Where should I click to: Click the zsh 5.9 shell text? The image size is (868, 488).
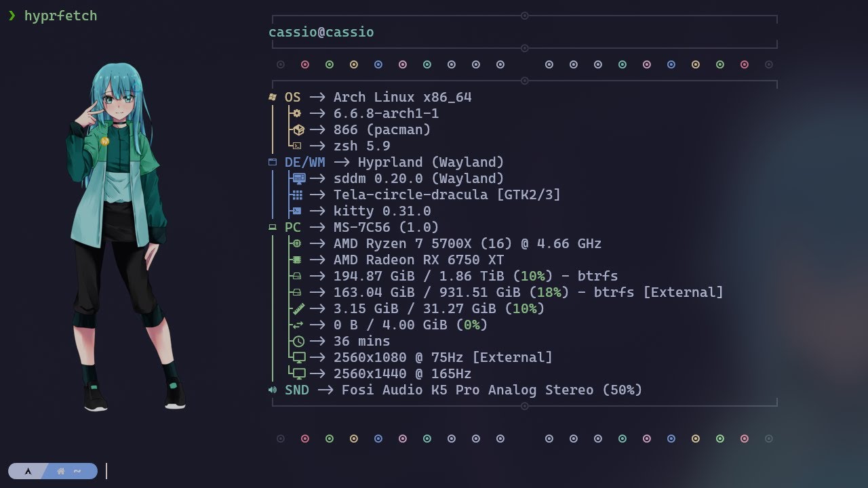(362, 146)
